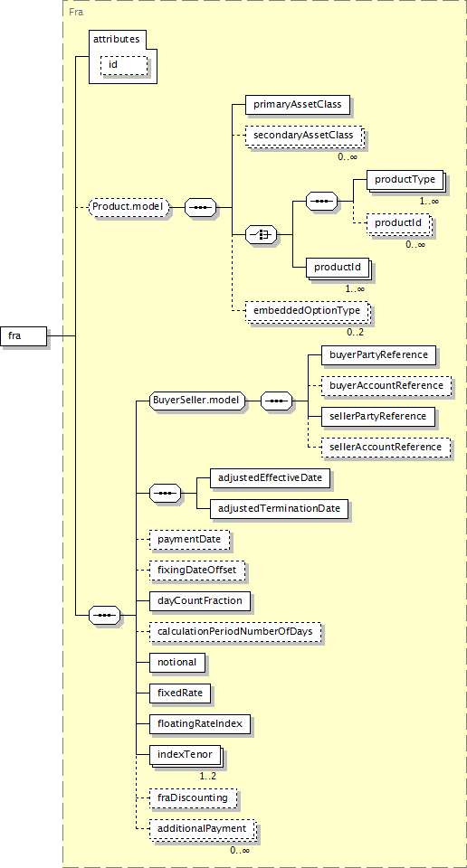Click the embeddedOptionType element

pyautogui.click(x=307, y=310)
